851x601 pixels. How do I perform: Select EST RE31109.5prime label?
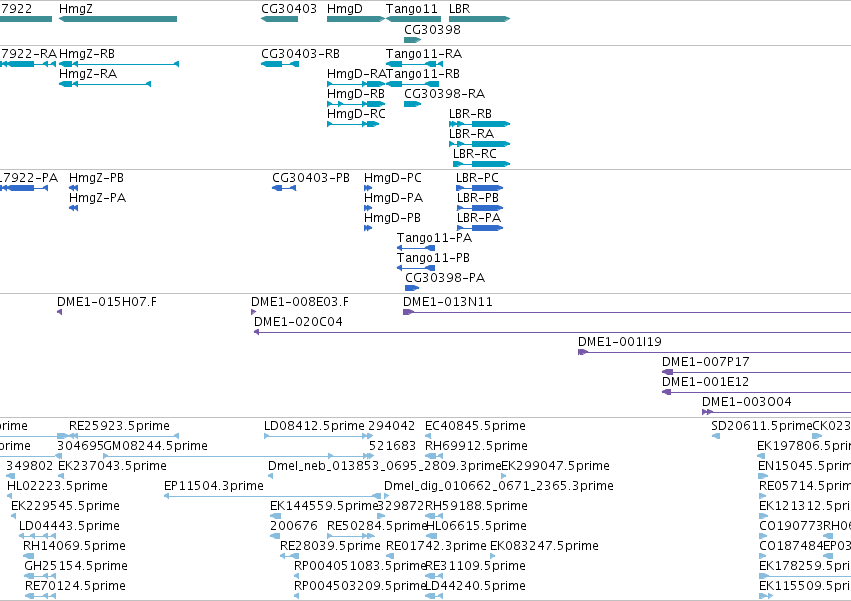pyautogui.click(x=475, y=566)
